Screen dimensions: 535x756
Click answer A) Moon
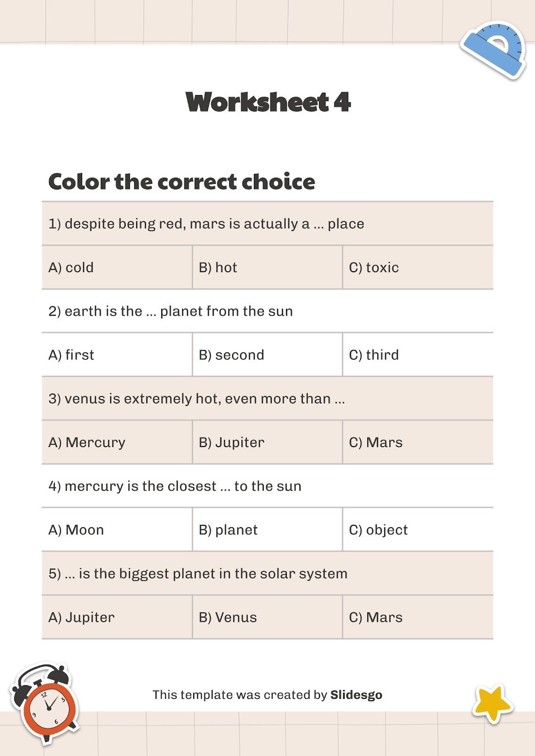click(x=76, y=530)
